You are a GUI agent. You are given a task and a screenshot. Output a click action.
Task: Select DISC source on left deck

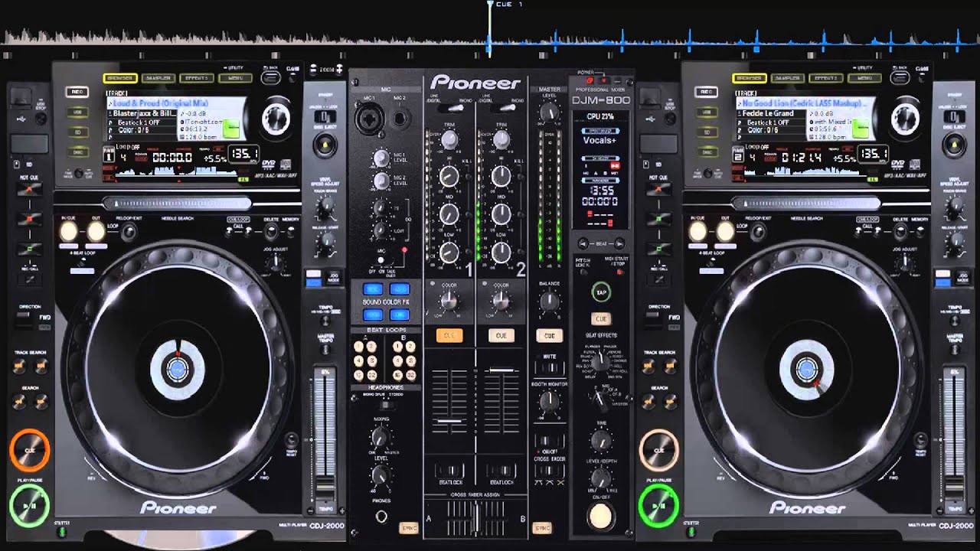point(77,152)
